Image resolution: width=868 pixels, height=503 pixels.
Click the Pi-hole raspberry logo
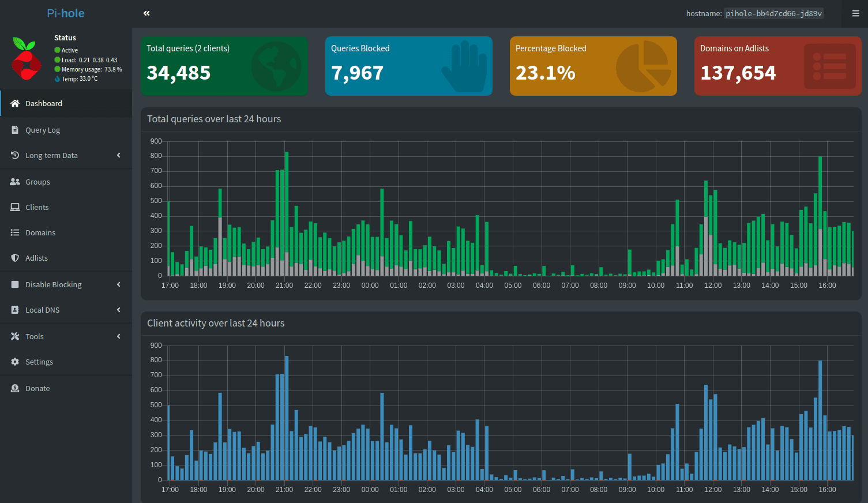pyautogui.click(x=25, y=58)
